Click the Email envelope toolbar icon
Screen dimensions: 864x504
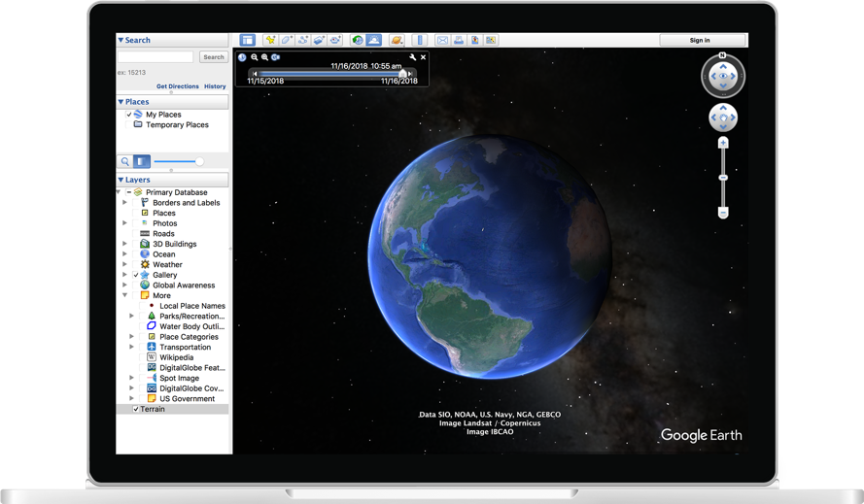tap(442, 41)
